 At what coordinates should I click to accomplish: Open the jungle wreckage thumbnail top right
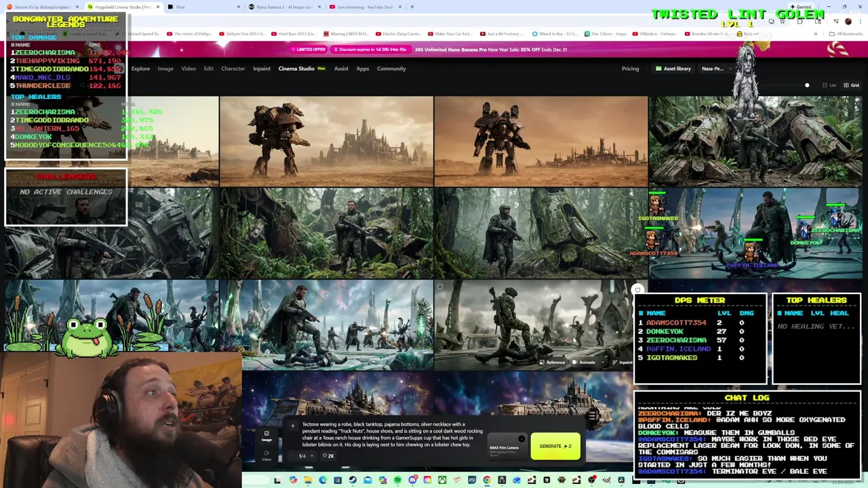(x=755, y=140)
